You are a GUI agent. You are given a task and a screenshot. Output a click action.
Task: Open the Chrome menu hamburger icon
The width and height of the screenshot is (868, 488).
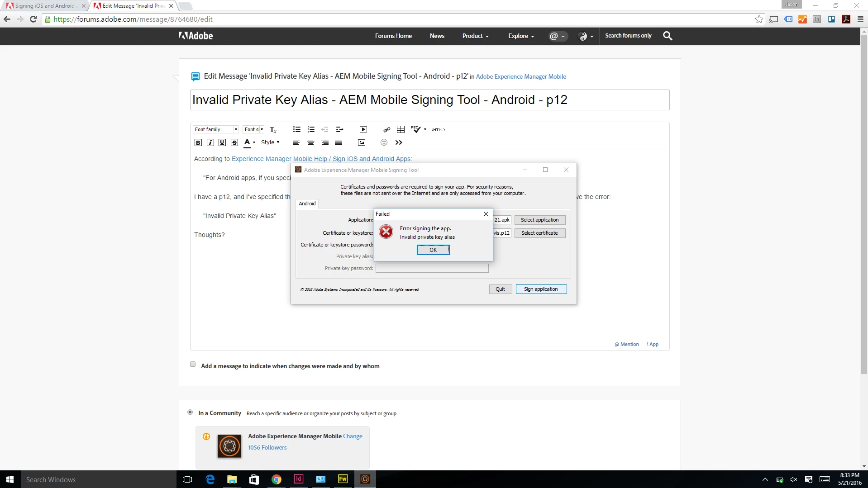860,19
